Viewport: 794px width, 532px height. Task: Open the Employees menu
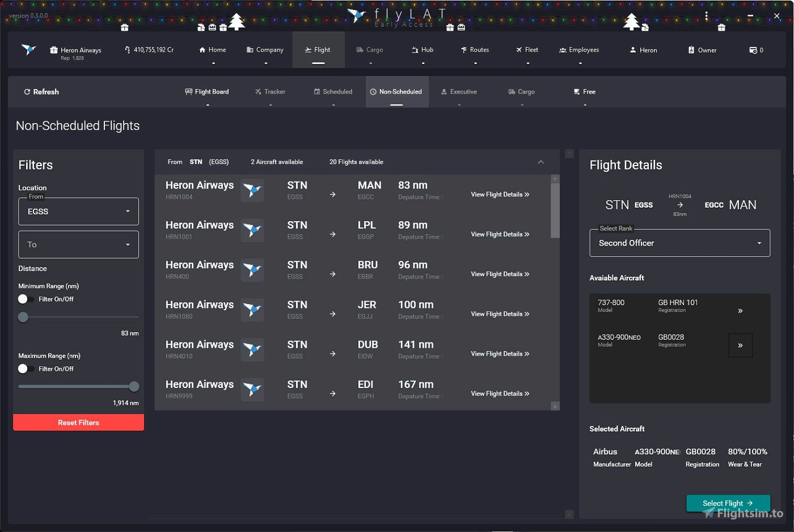point(579,50)
